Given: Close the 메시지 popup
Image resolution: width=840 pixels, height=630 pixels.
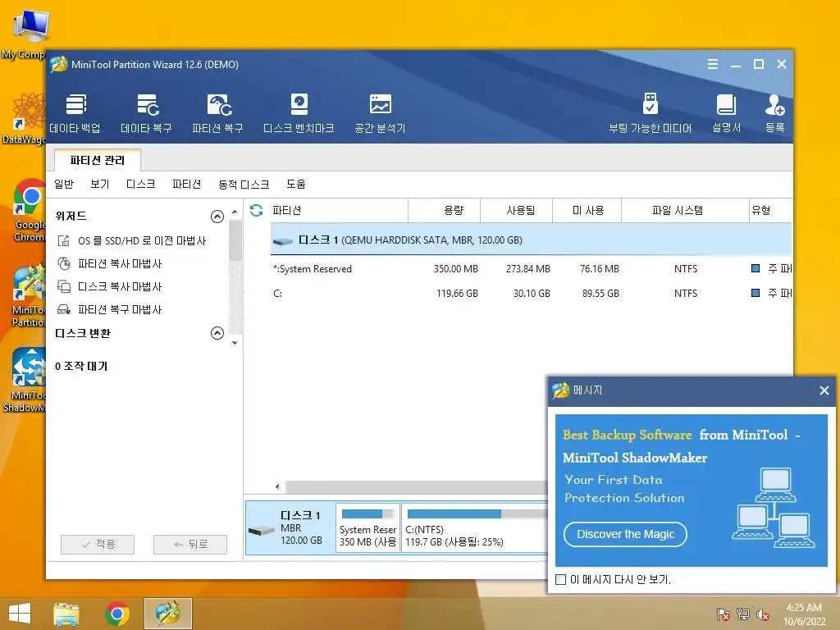Looking at the screenshot, I should (824, 390).
